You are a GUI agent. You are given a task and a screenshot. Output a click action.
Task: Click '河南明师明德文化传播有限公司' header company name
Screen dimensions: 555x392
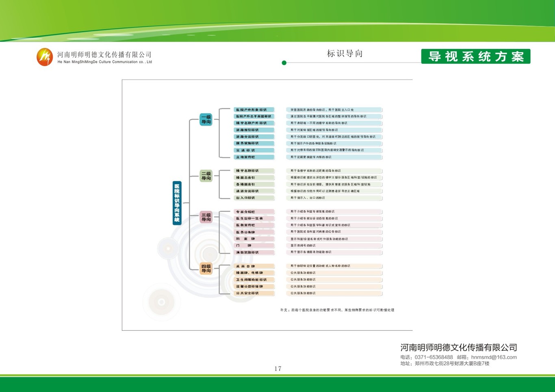tap(104, 55)
